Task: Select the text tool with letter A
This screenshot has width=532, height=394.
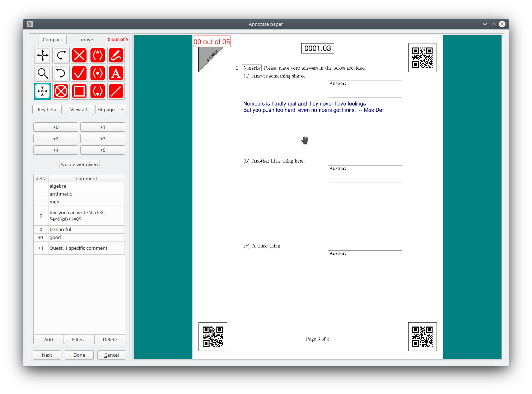Action: pyautogui.click(x=116, y=73)
